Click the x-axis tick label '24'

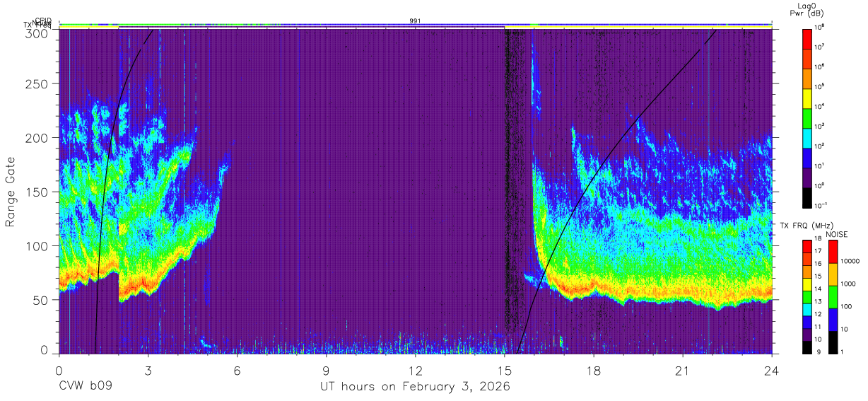771,370
